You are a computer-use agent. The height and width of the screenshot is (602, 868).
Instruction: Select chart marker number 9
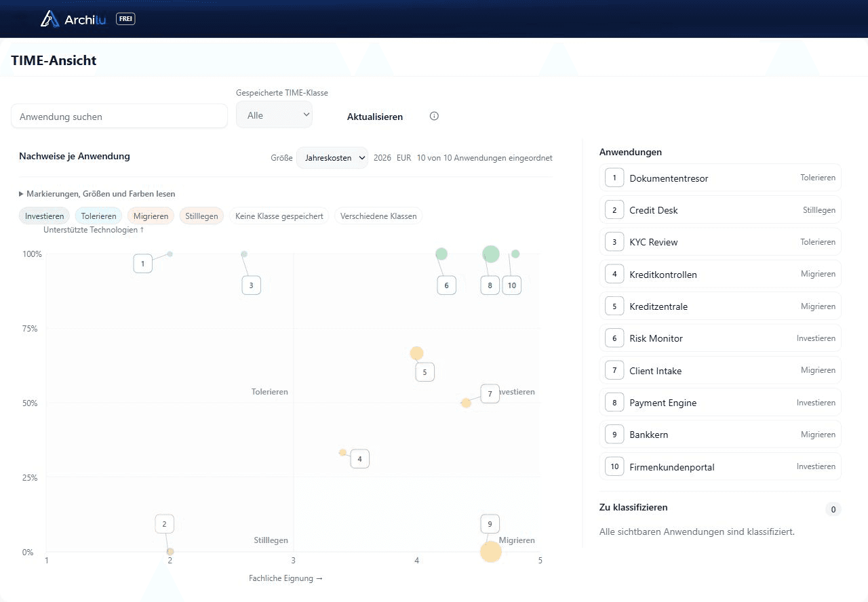pyautogui.click(x=490, y=524)
